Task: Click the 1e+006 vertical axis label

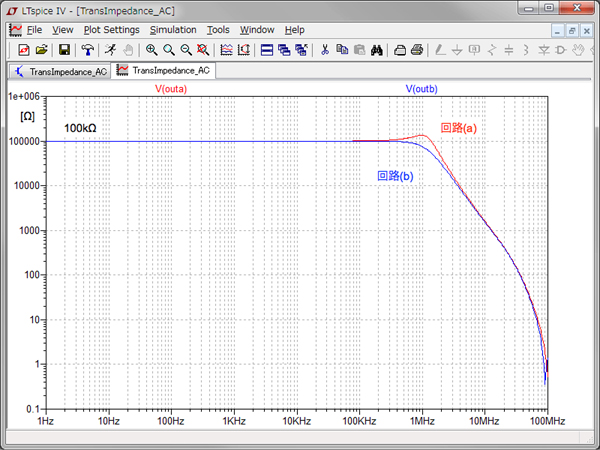Action: click(x=23, y=97)
